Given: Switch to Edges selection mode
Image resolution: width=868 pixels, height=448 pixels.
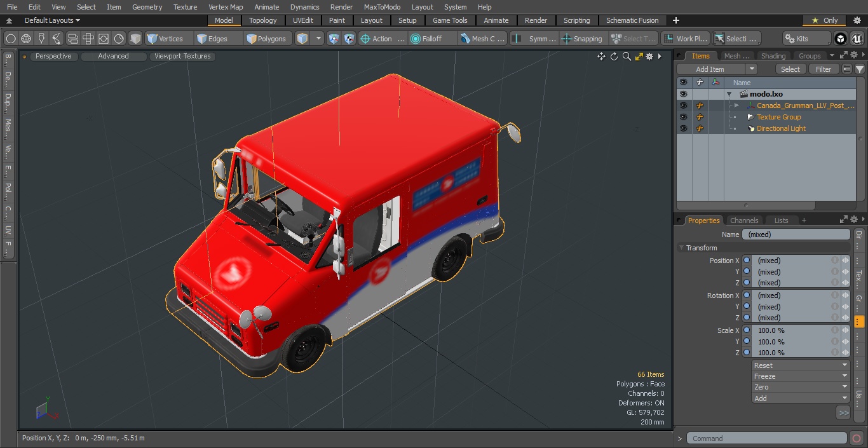Looking at the screenshot, I should pyautogui.click(x=217, y=39).
